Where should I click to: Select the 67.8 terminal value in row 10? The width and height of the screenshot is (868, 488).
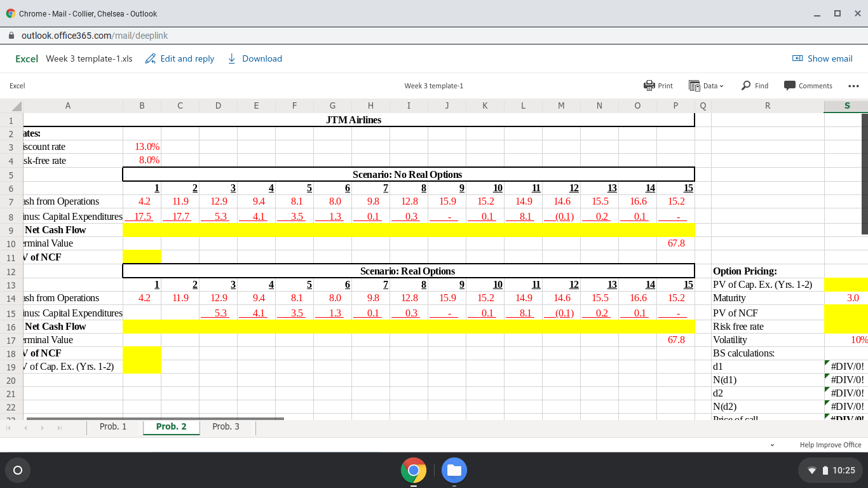[x=675, y=243]
